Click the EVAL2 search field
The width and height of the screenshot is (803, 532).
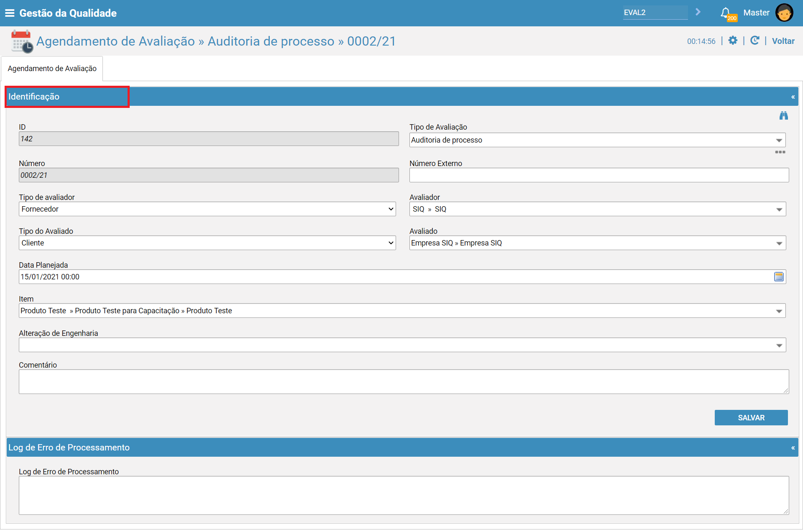point(655,13)
